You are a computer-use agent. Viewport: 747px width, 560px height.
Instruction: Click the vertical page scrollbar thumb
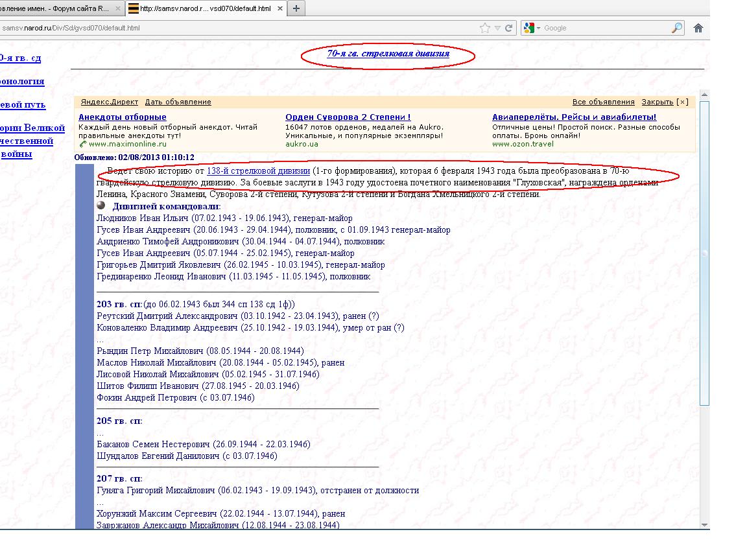[705, 253]
